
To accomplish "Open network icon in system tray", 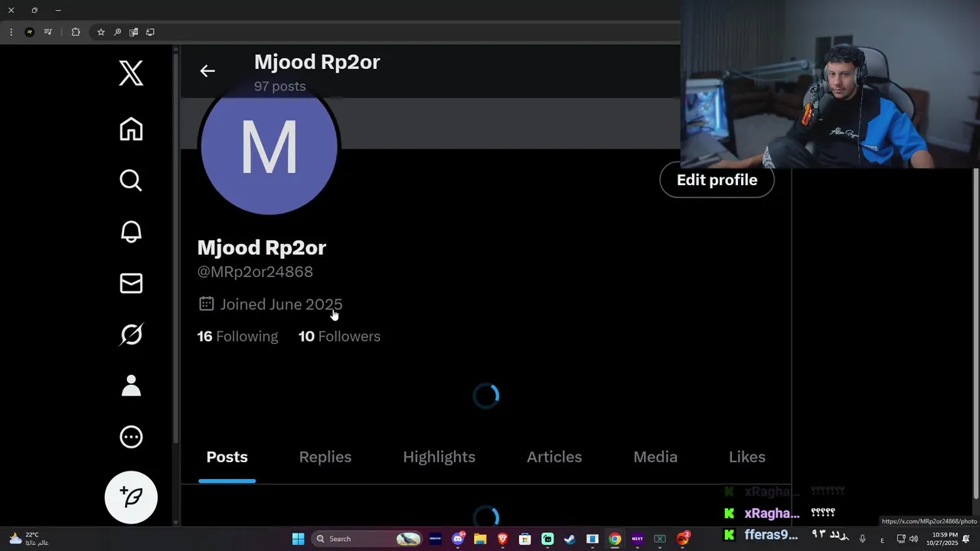I will 901,539.
